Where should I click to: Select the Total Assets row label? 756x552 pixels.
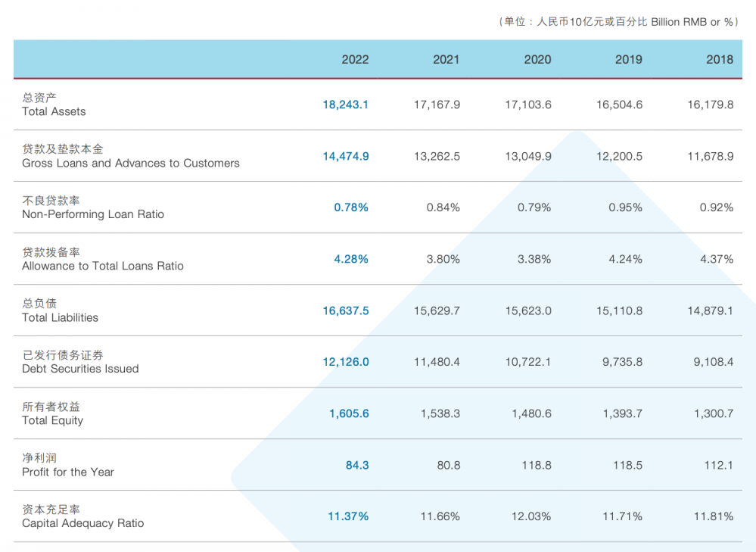pos(54,111)
